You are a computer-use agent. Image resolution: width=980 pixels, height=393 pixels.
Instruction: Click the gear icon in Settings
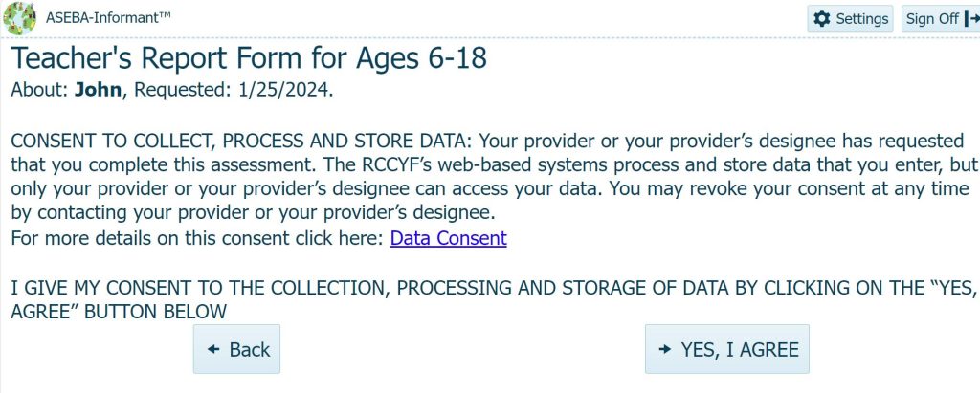tap(821, 19)
